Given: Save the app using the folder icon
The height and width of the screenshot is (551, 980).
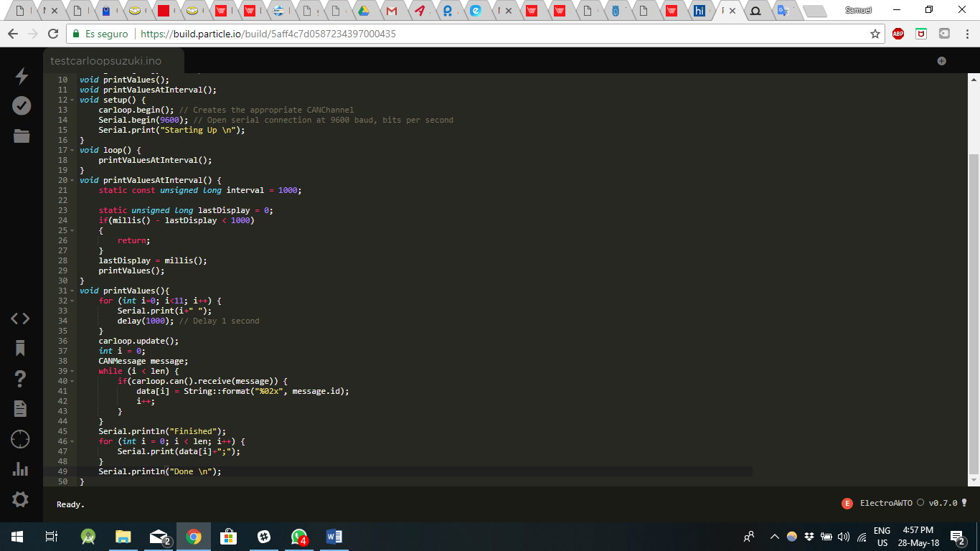Looking at the screenshot, I should [x=22, y=136].
